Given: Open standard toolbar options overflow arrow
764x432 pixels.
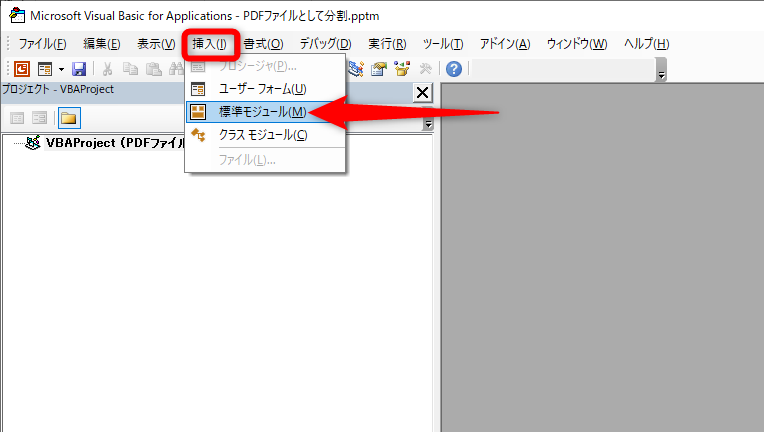Looking at the screenshot, I should pos(661,70).
